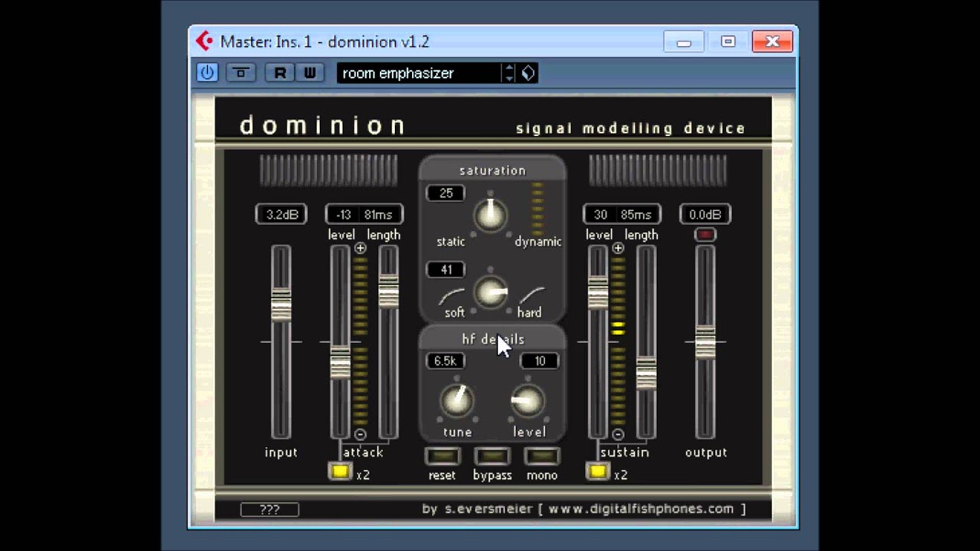The width and height of the screenshot is (980, 551).
Task: Click the ??? help button
Action: click(x=269, y=510)
